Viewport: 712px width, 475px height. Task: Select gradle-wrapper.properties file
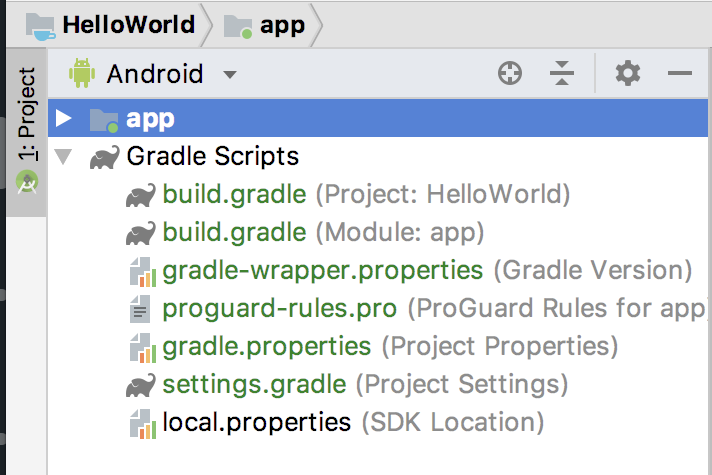tap(322, 270)
